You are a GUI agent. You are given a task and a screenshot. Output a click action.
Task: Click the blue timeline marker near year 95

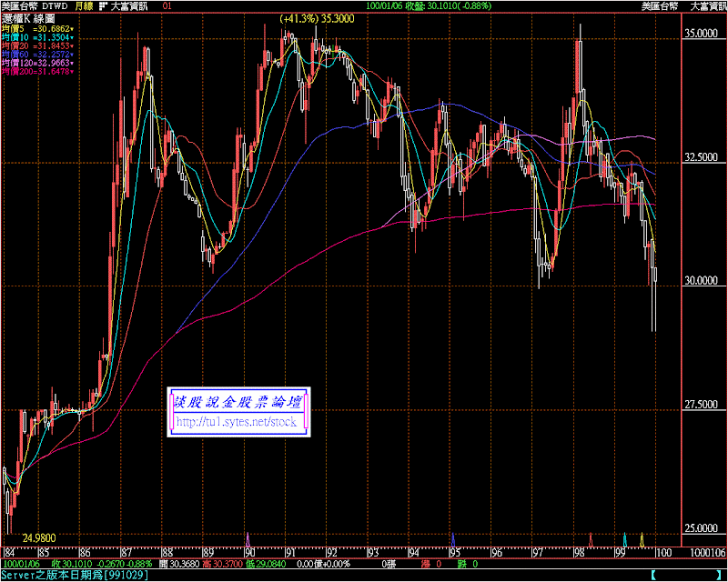(x=453, y=539)
